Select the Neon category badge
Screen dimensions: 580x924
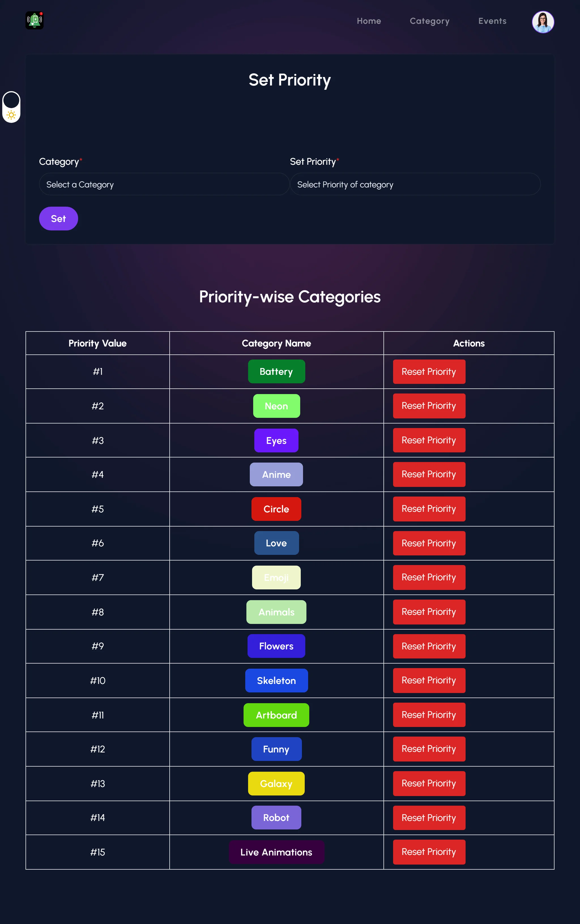click(276, 406)
